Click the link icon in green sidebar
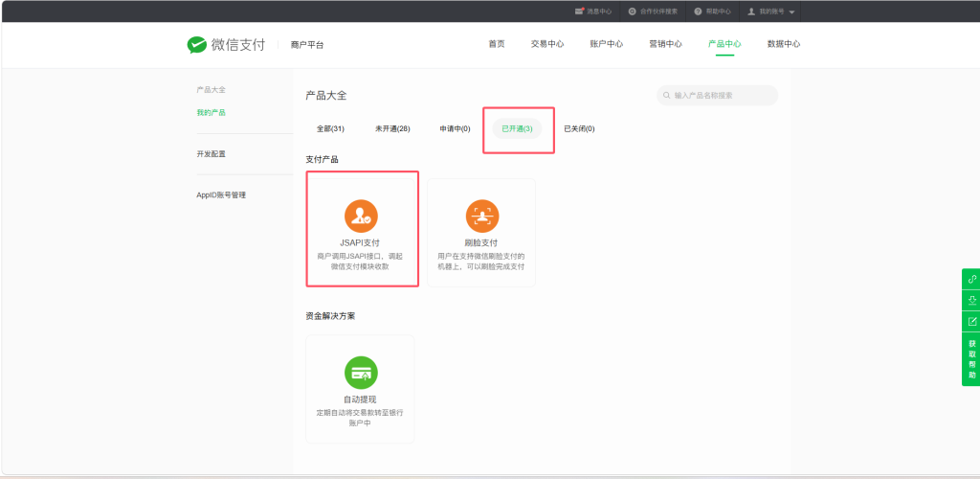The image size is (980, 479). pyautogui.click(x=972, y=279)
